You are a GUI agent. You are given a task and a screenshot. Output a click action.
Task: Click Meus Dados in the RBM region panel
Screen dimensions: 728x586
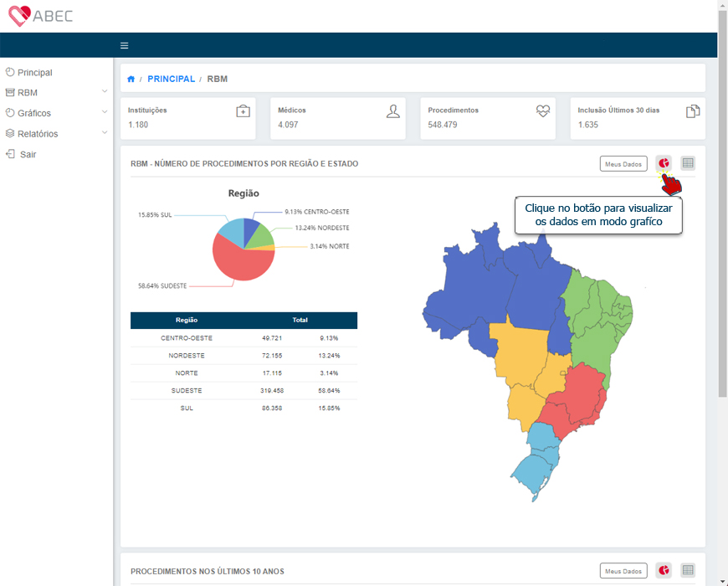pos(623,163)
